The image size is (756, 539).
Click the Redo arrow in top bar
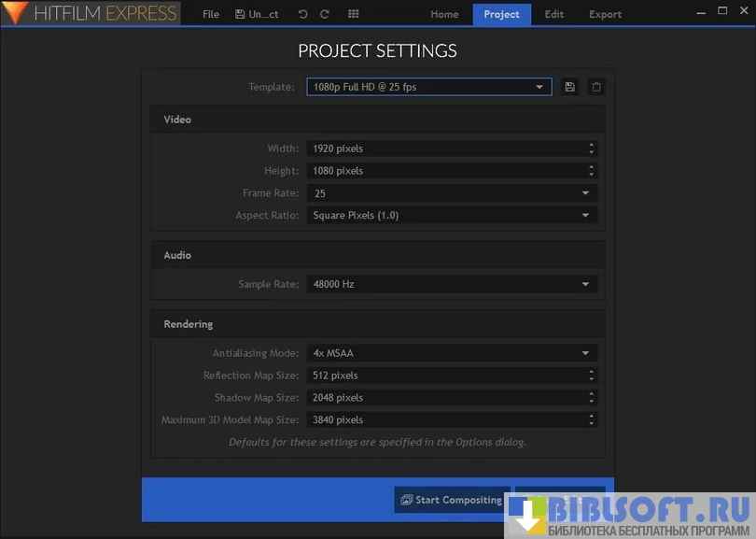(324, 14)
